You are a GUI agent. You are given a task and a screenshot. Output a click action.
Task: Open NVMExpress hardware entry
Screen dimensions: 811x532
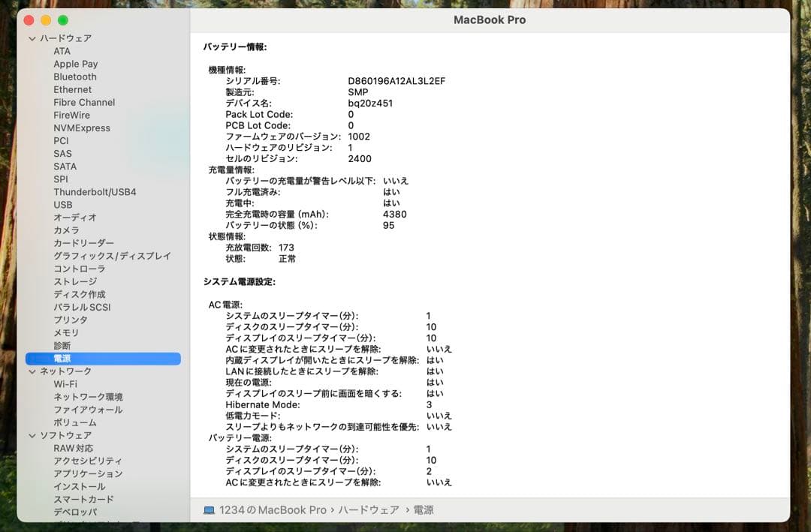point(82,128)
